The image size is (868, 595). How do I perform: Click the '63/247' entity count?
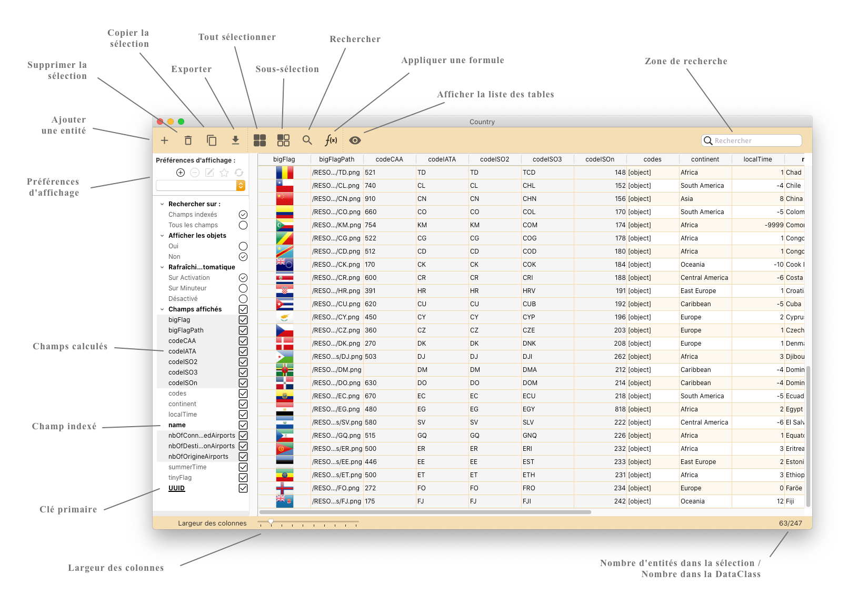click(791, 523)
